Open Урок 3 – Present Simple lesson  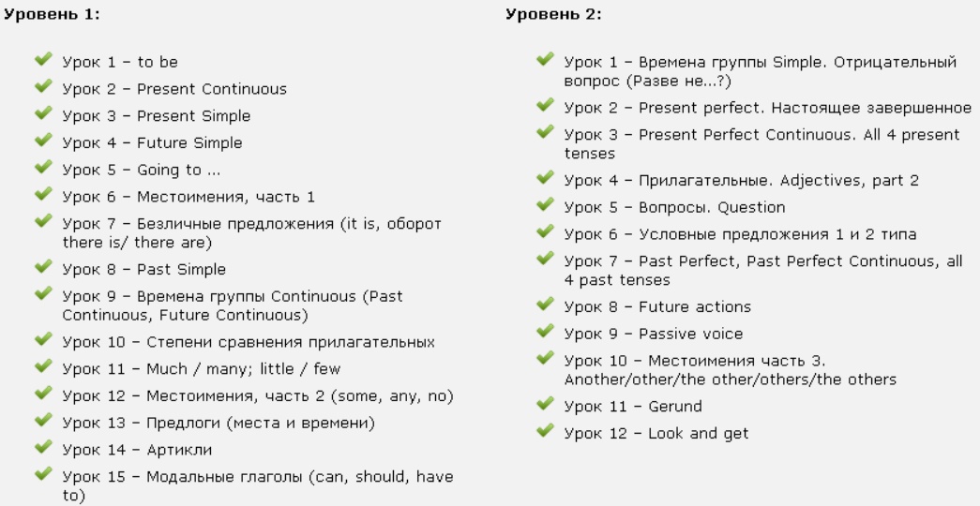coord(143,116)
